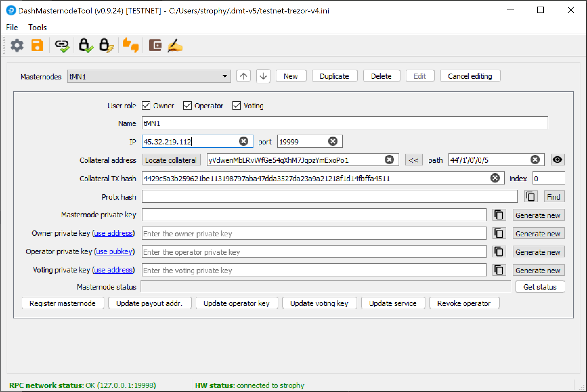Click Find next to Protx hash
The height and width of the screenshot is (392, 587).
554,197
